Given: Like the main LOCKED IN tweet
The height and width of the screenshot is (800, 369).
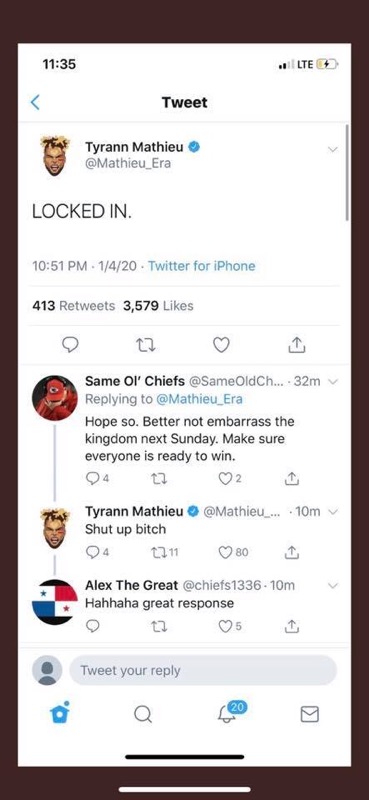Looking at the screenshot, I should pos(220,346).
